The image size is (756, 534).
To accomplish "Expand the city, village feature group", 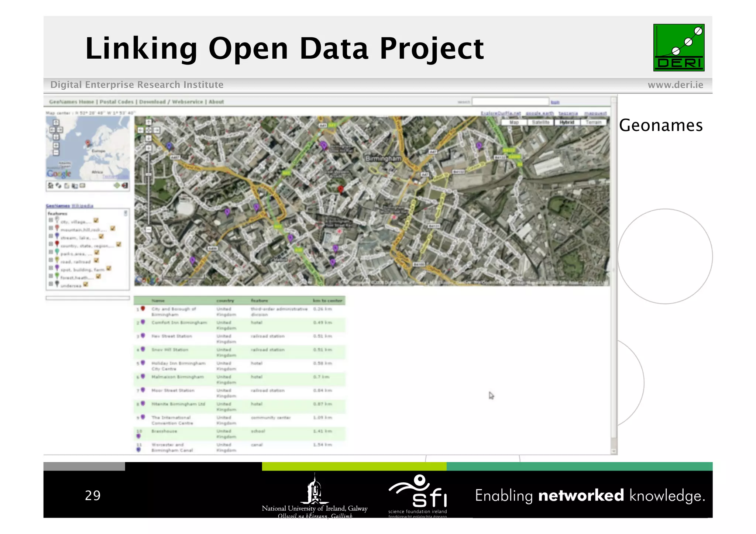I will pos(51,220).
